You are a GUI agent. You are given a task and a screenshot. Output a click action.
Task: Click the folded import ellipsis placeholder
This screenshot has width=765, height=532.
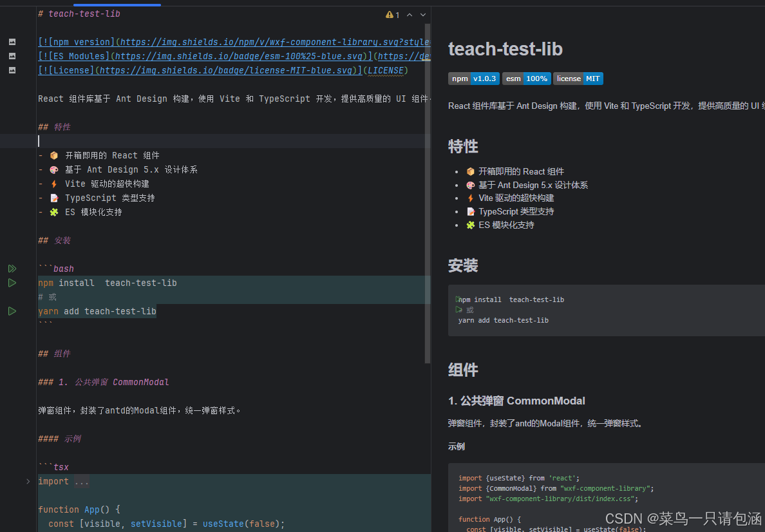click(x=82, y=482)
